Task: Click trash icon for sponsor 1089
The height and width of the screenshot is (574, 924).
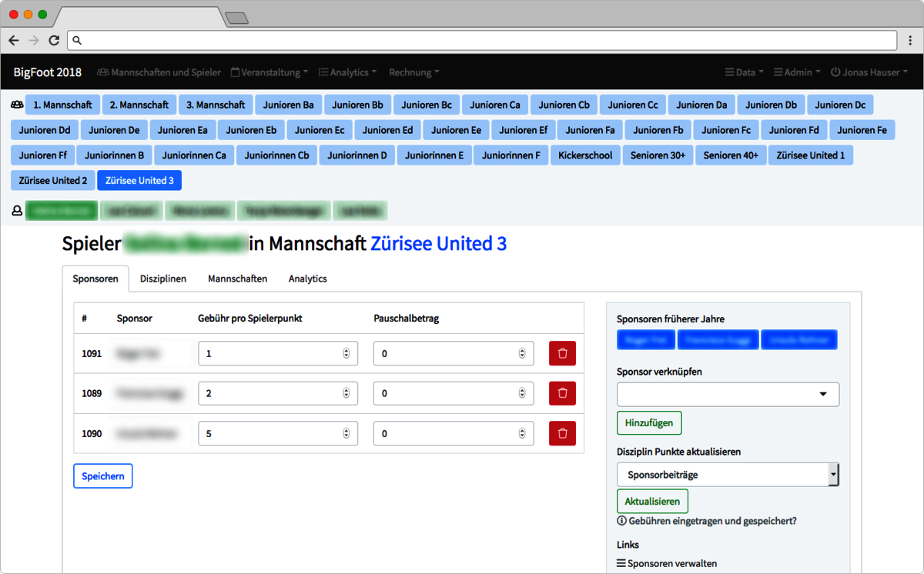Action: 562,393
